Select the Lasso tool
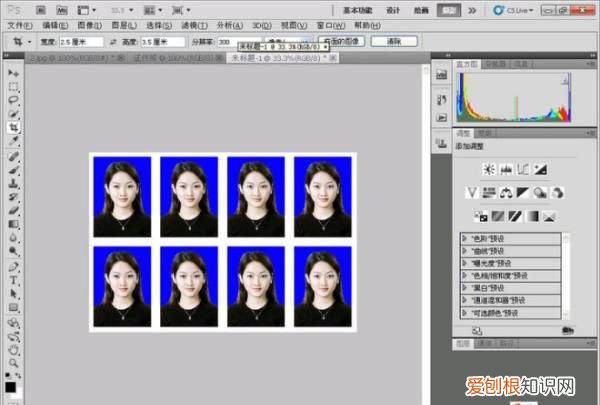Image resolution: width=600 pixels, height=405 pixels. pos(13,100)
